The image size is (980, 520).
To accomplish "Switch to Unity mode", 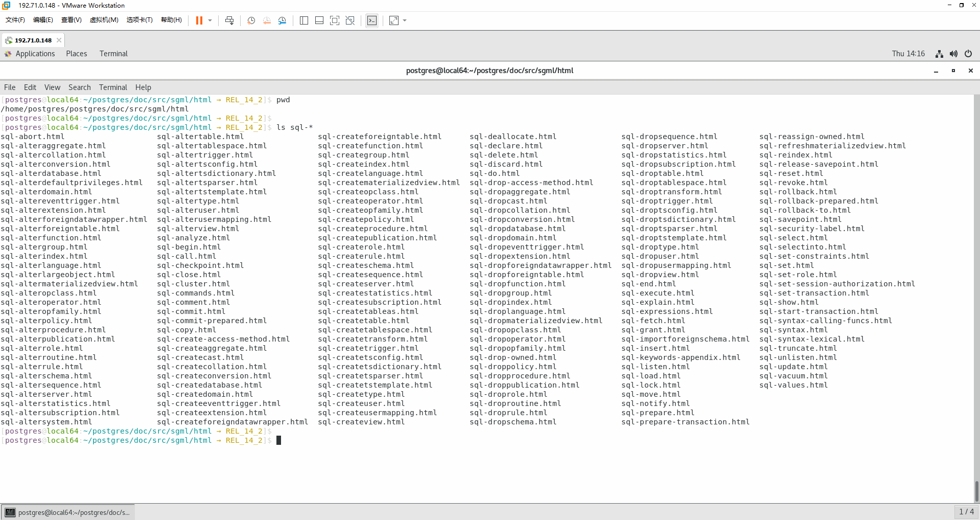I will click(350, 20).
